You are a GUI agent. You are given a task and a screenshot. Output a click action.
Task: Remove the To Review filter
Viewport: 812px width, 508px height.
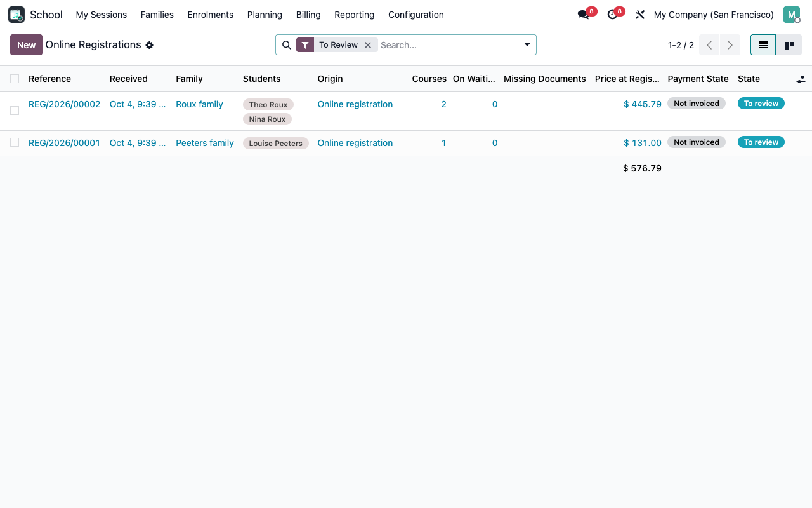[368, 45]
